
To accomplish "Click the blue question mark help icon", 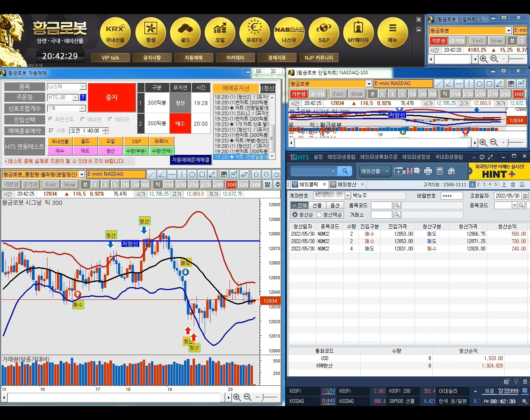I will pos(83,97).
